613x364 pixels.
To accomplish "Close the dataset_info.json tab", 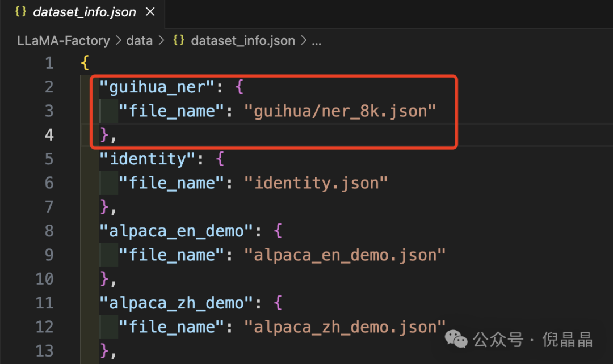I will (150, 12).
